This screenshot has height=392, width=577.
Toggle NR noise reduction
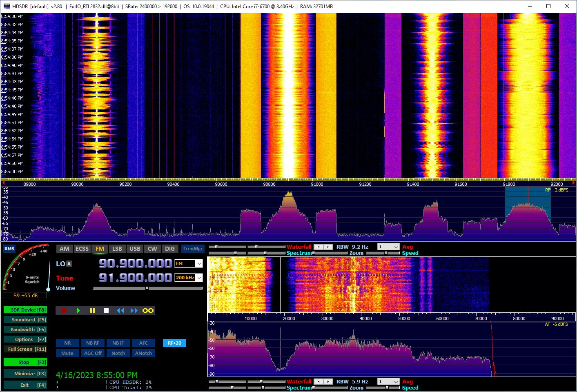(67, 343)
